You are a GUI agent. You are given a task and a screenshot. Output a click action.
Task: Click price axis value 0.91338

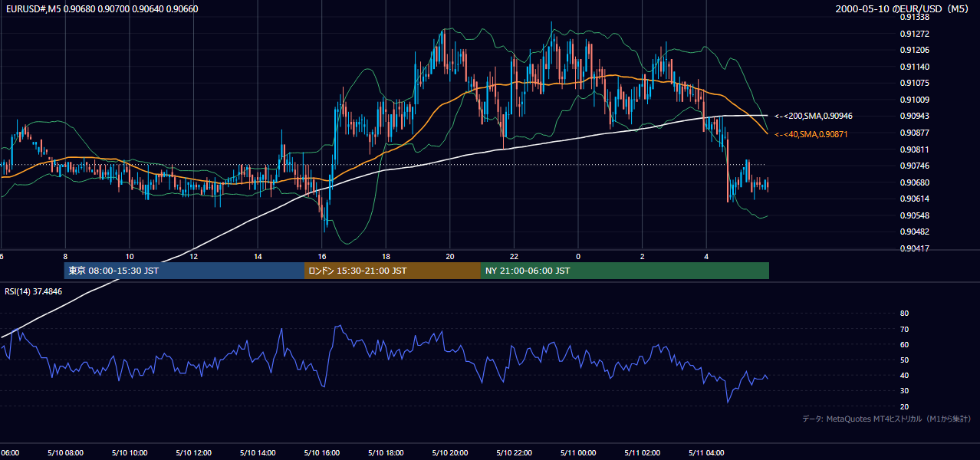pos(915,17)
